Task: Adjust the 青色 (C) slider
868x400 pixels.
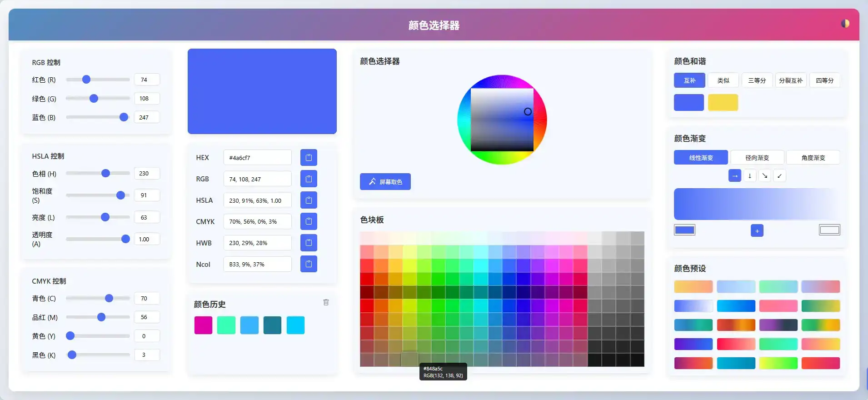Action: [98, 298]
